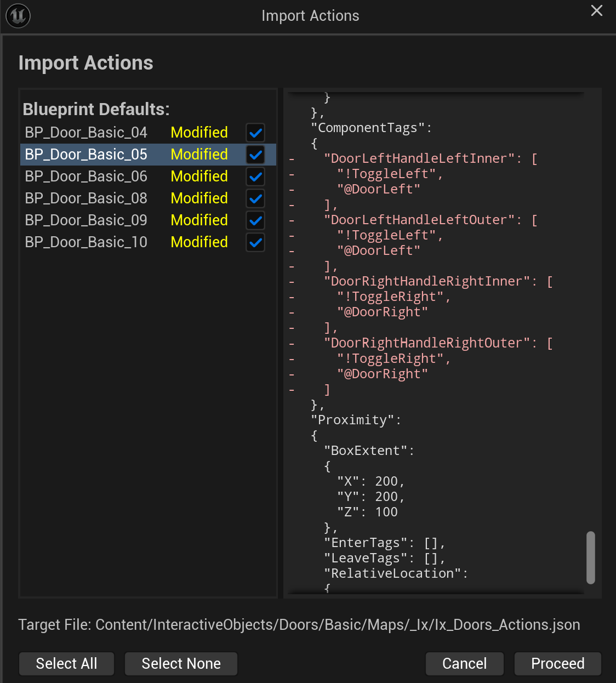This screenshot has width=616, height=683.
Task: Select the BP_Door_Basic_05 row
Action: 148,155
